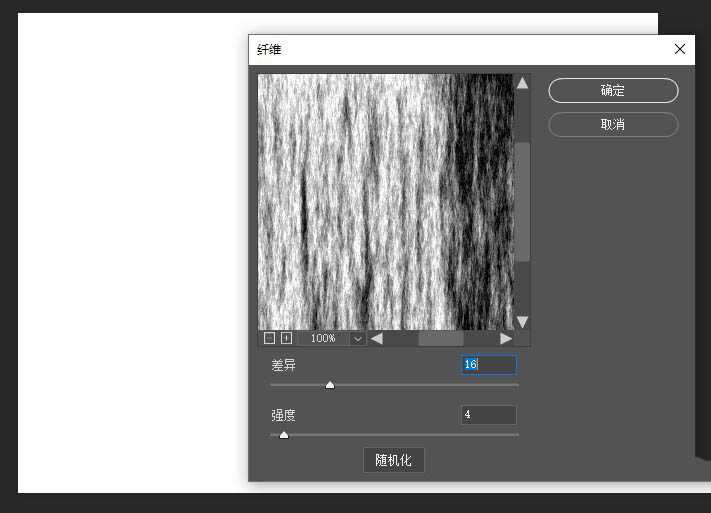Click the 强度 value input box
The image size is (711, 513).
tap(488, 415)
